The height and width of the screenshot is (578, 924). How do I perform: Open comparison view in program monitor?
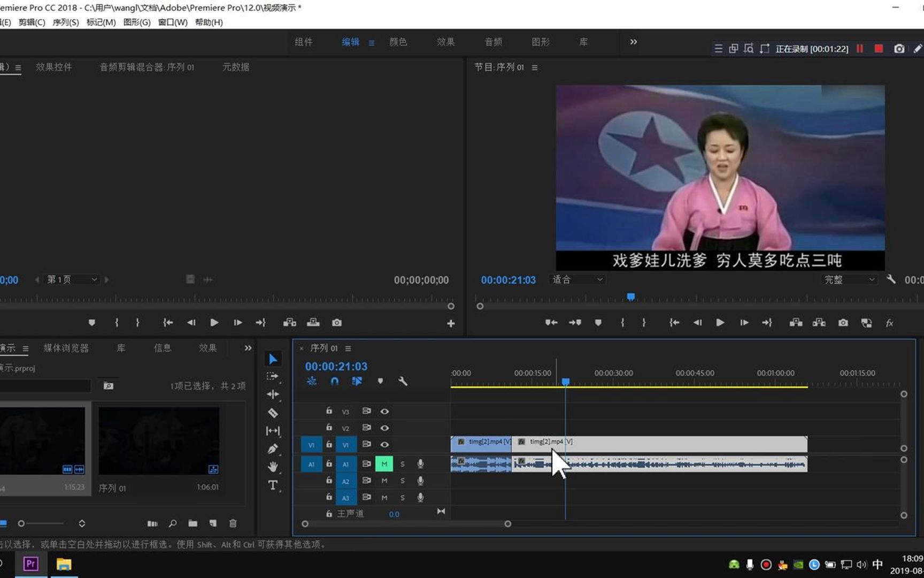click(866, 323)
